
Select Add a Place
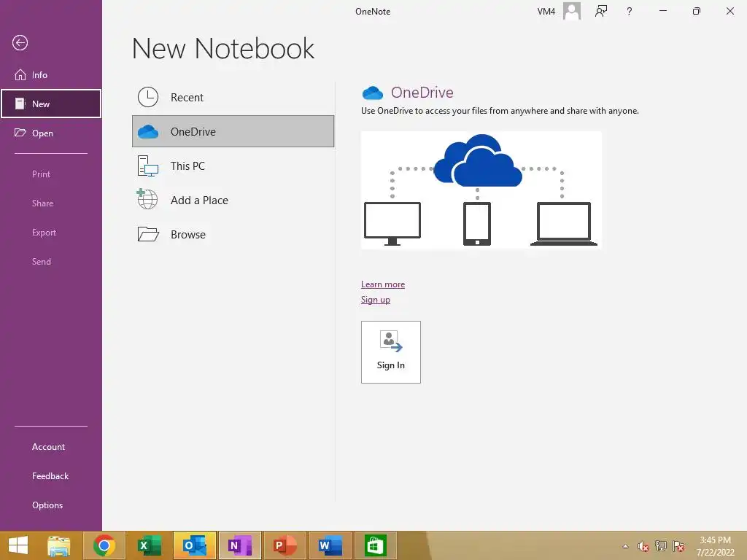coord(233,200)
